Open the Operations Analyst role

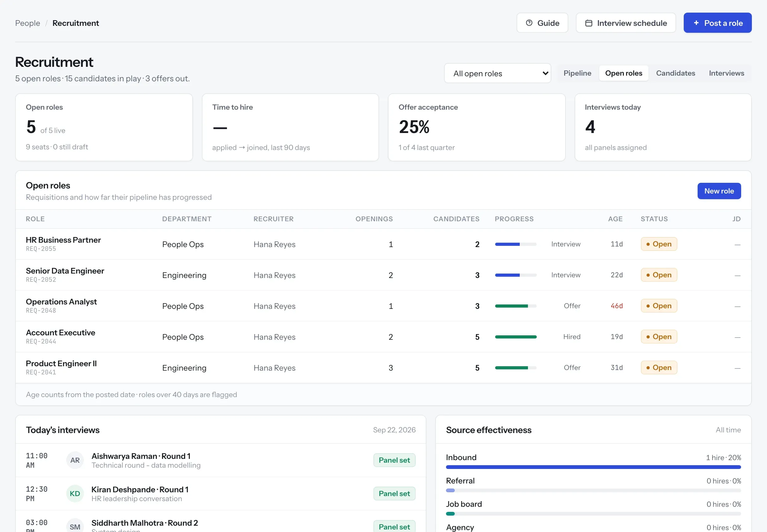tap(61, 302)
